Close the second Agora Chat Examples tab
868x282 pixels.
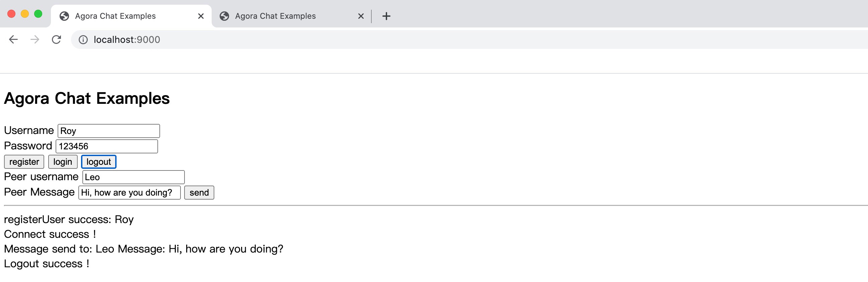(361, 16)
